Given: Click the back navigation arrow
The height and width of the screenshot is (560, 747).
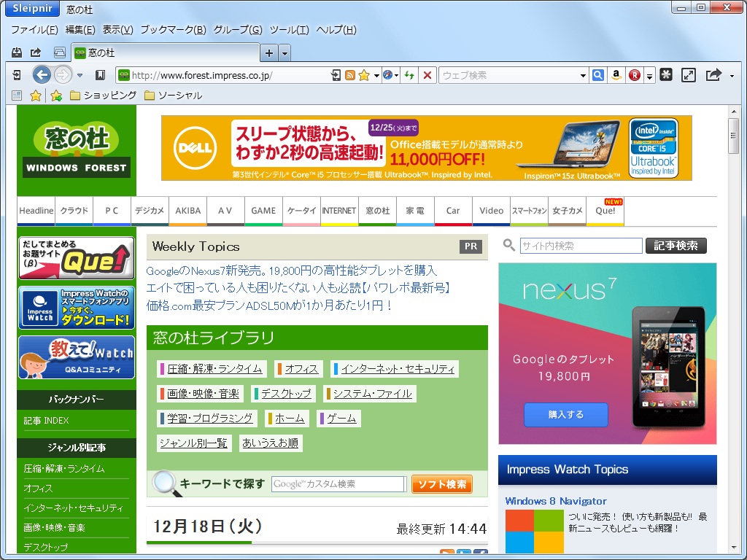Looking at the screenshot, I should point(42,75).
